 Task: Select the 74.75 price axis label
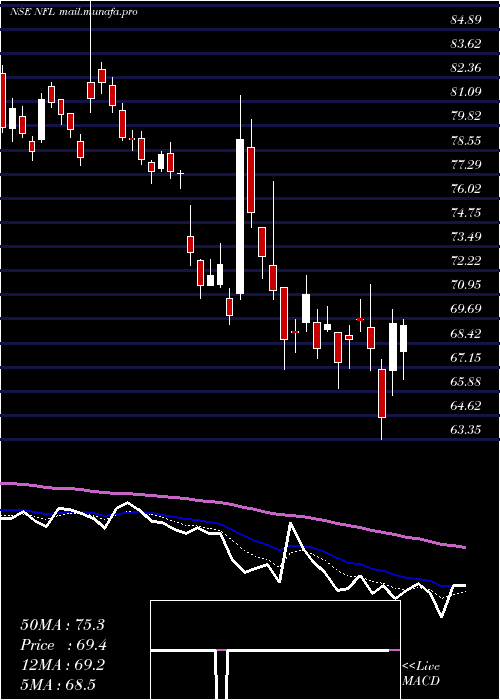click(466, 212)
